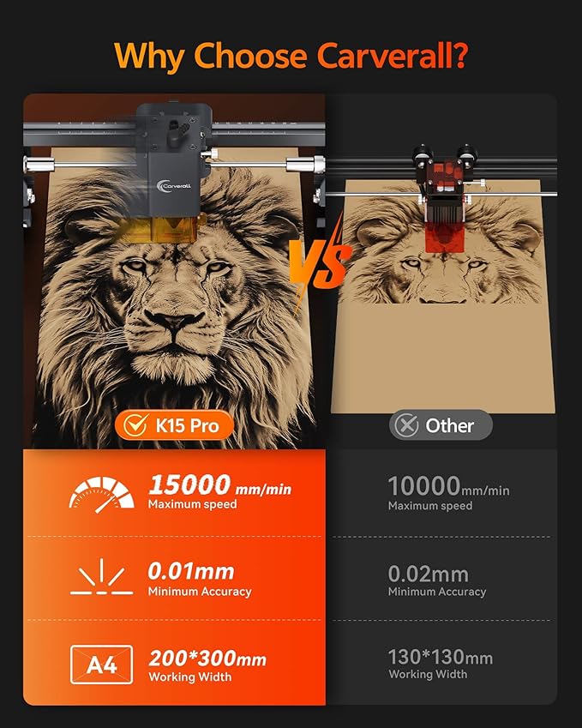This screenshot has height=728, width=582.
Task: Click the gray X icon beside Other
Action: click(x=406, y=424)
